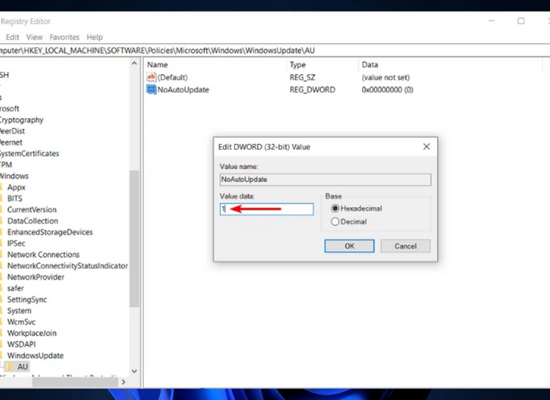Image resolution: width=550 pixels, height=400 pixels.
Task: Select the Cryptography key
Action: (21, 120)
